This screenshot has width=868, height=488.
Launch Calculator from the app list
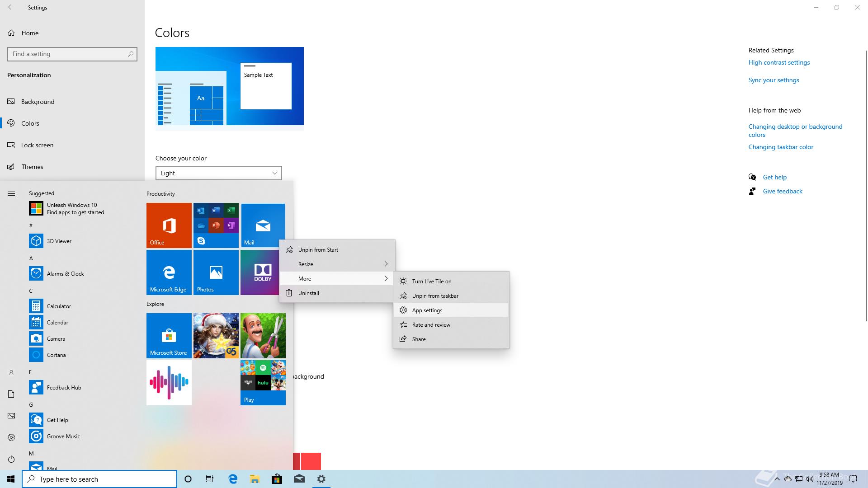[84, 306]
